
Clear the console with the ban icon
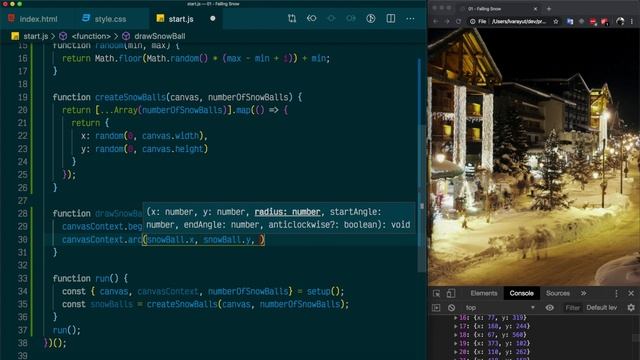pos(451,308)
